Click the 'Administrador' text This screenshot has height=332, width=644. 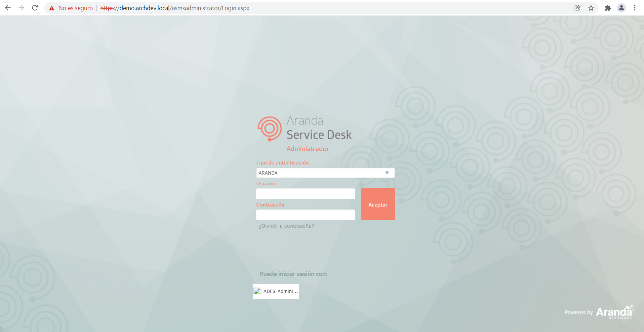308,149
